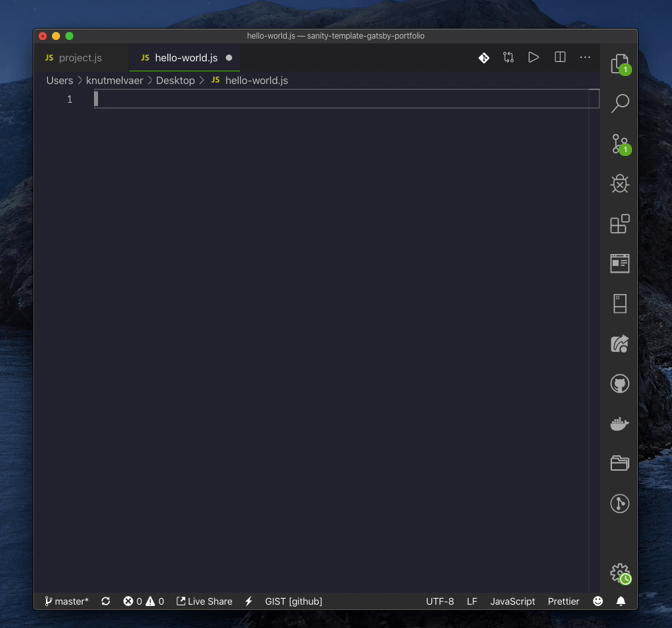The image size is (672, 628).
Task: Open the Search view
Action: 619,104
